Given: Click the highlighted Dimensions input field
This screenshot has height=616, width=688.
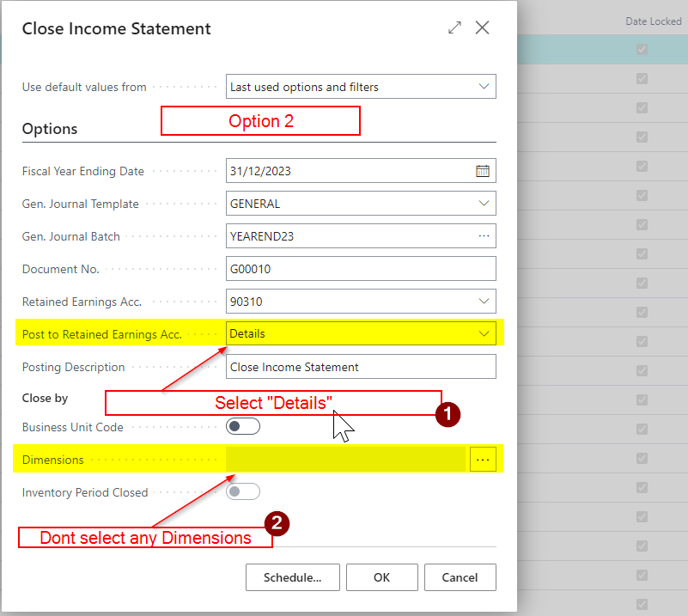Looking at the screenshot, I should tap(345, 460).
